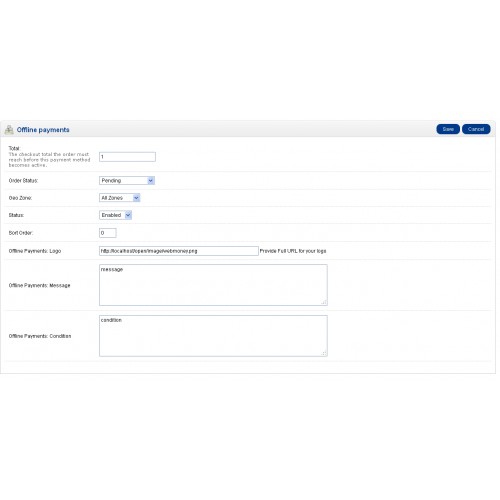Focus the Offline Payments Logo URL field
Screen dimensions: 500x500
179,251
